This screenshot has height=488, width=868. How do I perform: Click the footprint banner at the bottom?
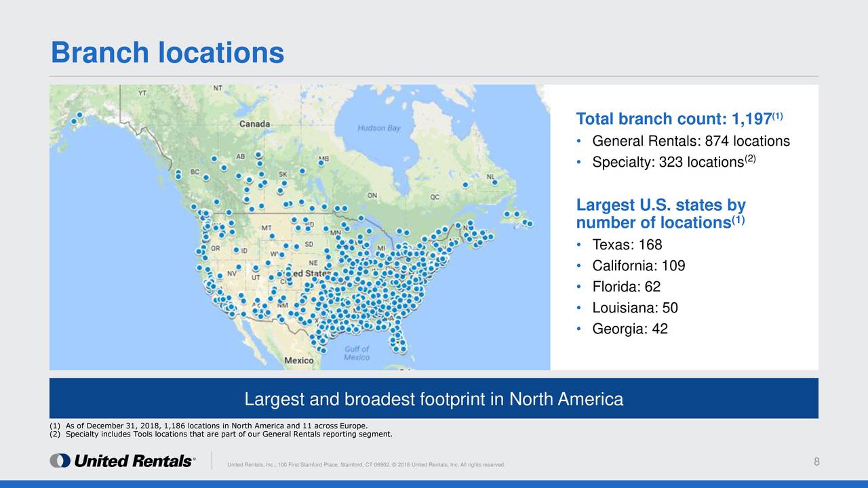[434, 399]
